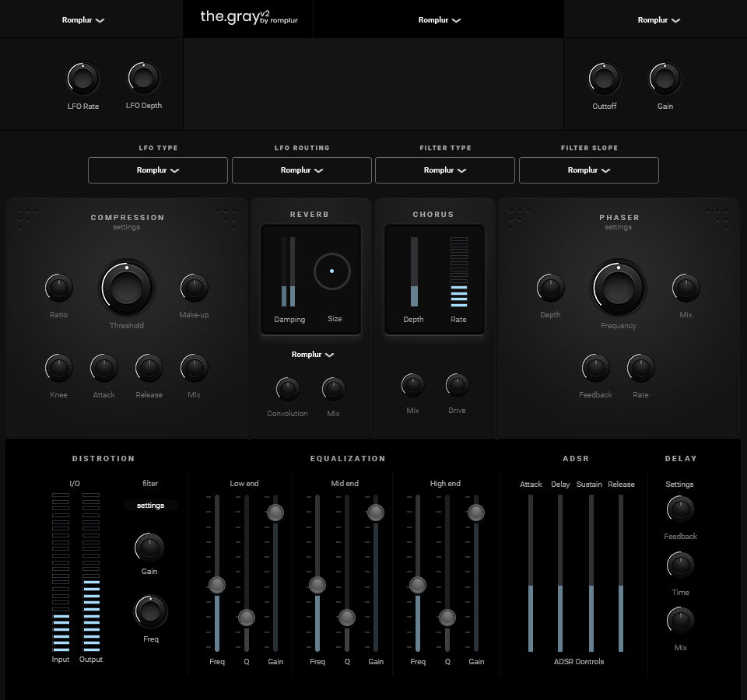Set the ADSR Release bar
The image size is (747, 700).
[621, 573]
